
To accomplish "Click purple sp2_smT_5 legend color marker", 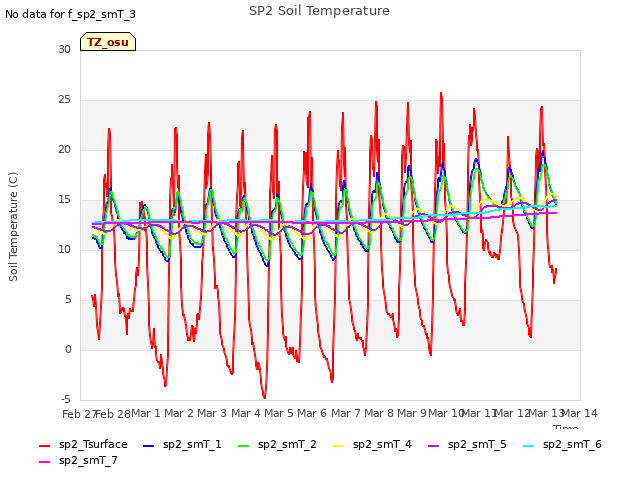I will click(433, 446).
